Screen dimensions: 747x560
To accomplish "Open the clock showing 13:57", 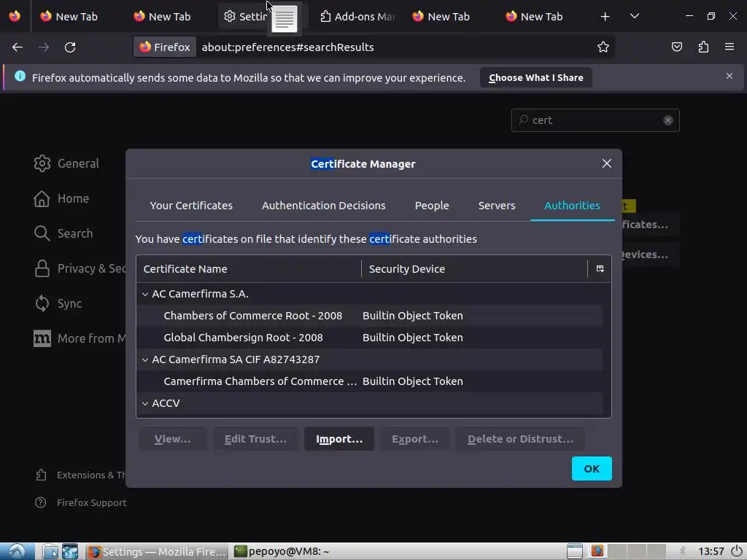I will (711, 551).
